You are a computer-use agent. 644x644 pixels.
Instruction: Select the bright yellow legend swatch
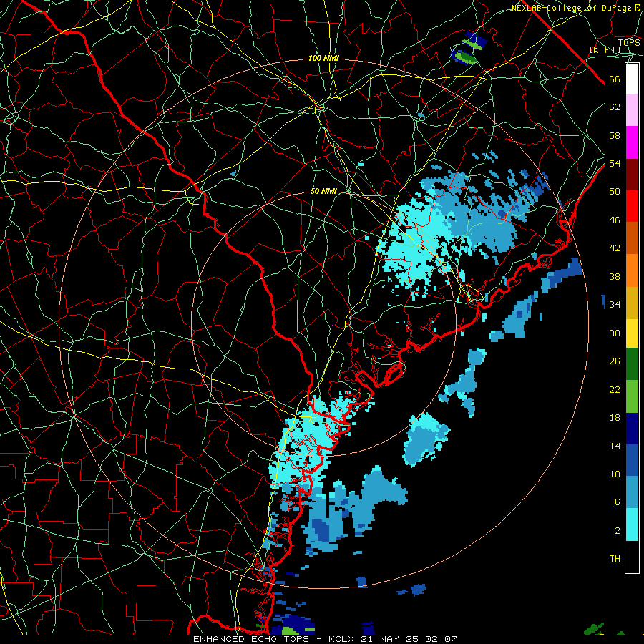(632, 333)
